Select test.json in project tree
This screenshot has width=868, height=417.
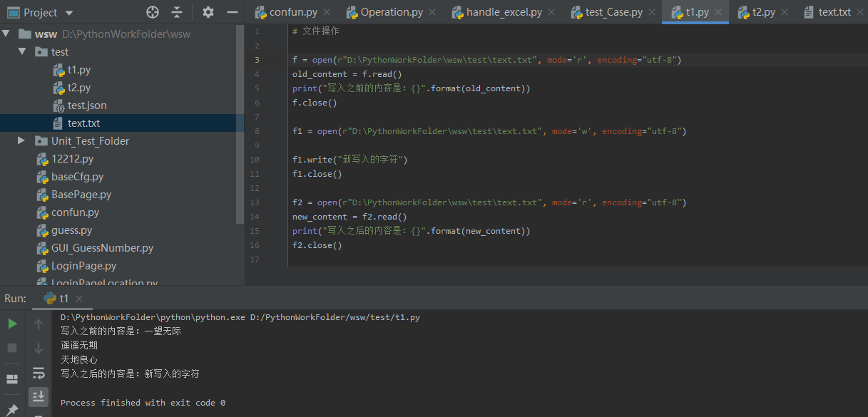tap(80, 105)
